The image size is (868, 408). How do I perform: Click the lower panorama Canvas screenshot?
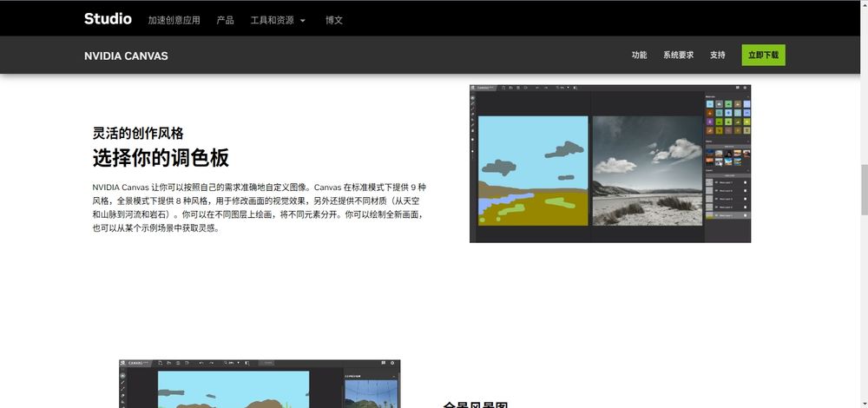tap(260, 384)
